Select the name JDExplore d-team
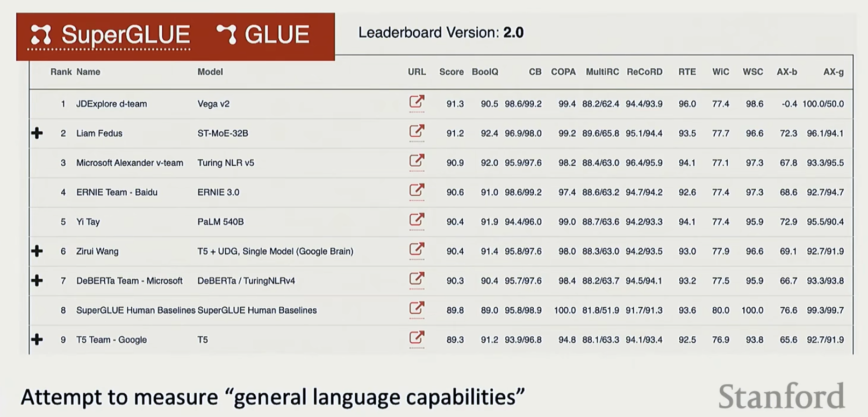This screenshot has height=417, width=868. [x=111, y=104]
